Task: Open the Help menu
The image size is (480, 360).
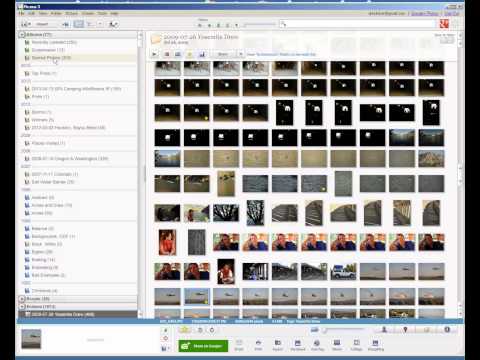Action: point(114,13)
